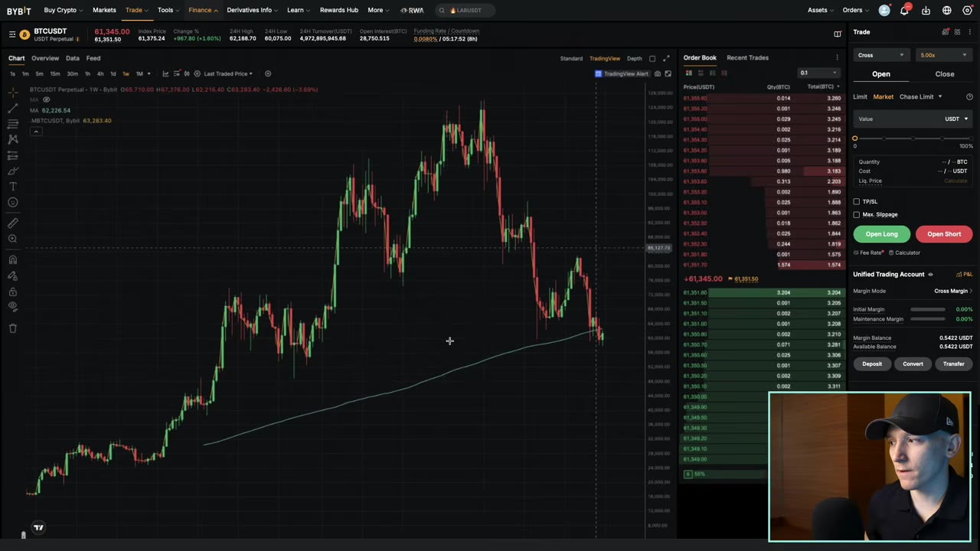Click the download app icon
This screenshot has width=980, height=551.
[x=926, y=10]
